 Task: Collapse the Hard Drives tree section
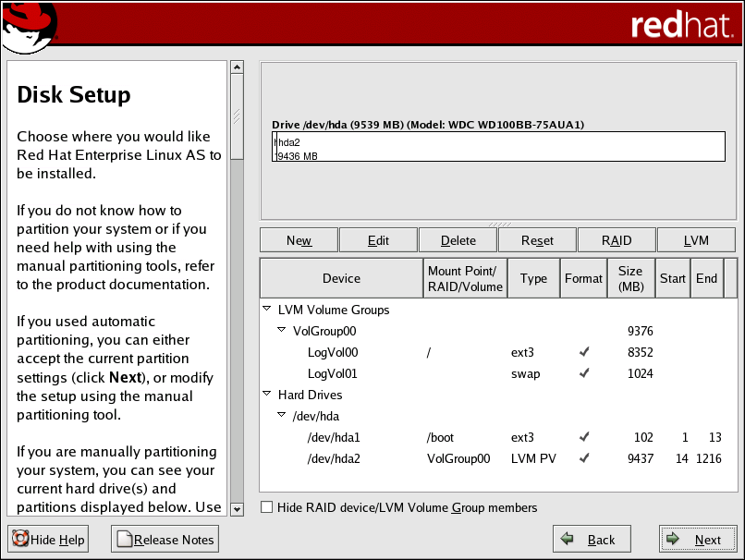coord(267,395)
